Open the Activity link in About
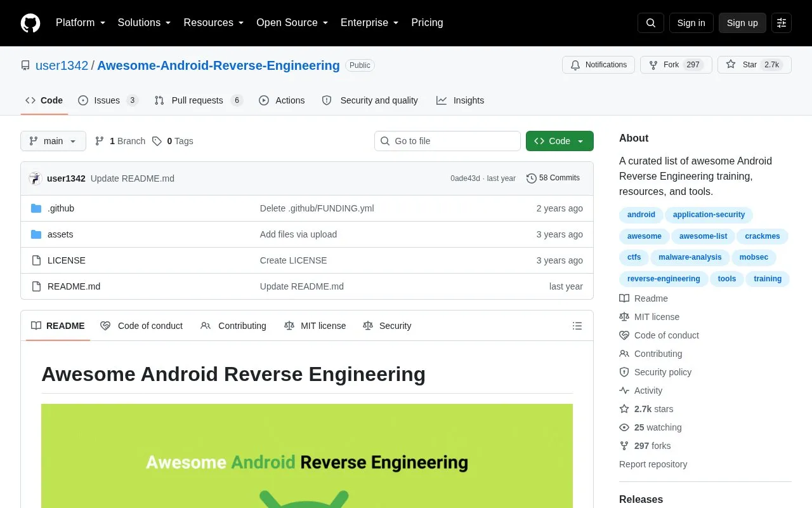 pyautogui.click(x=641, y=391)
